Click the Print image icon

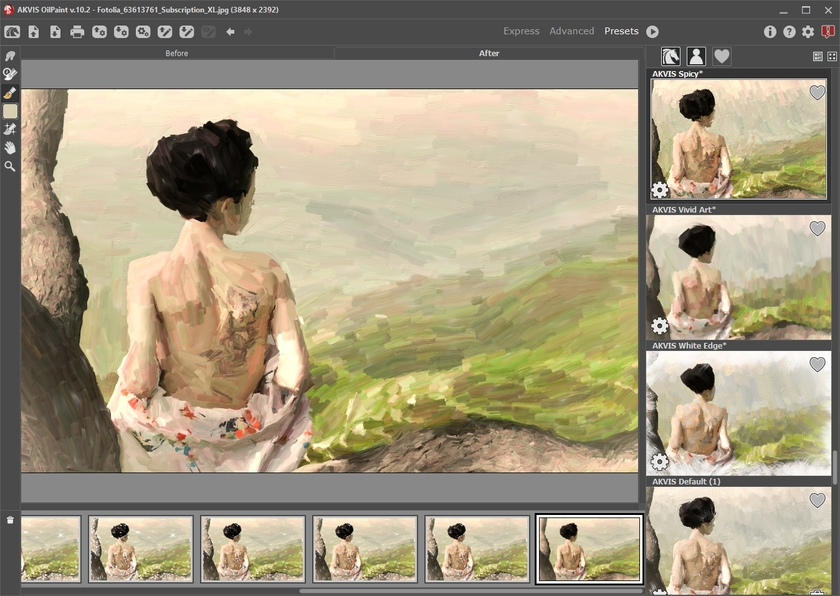[x=77, y=32]
